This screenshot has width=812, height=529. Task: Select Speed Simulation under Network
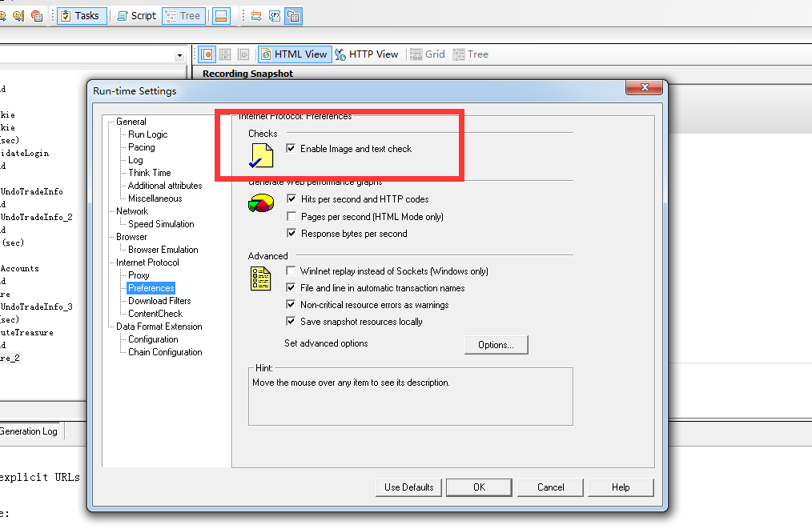click(162, 223)
